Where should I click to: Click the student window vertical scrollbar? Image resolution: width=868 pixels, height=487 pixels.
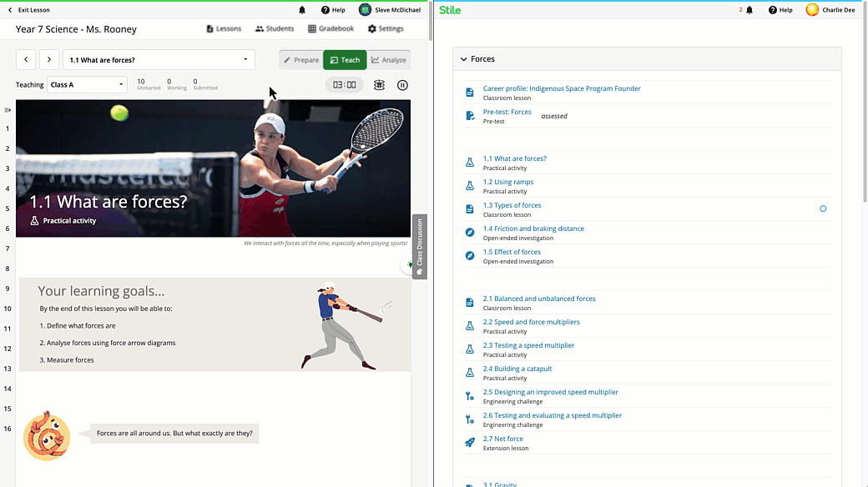(865, 103)
